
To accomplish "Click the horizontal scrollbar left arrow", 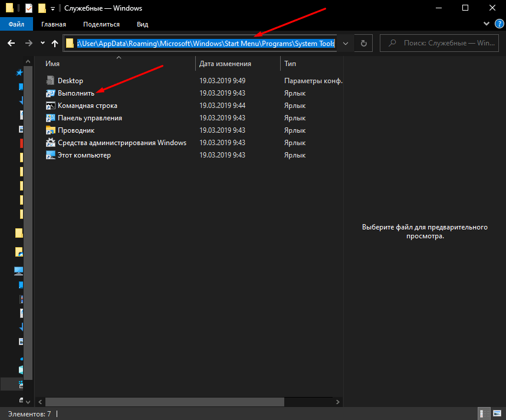I will point(40,402).
